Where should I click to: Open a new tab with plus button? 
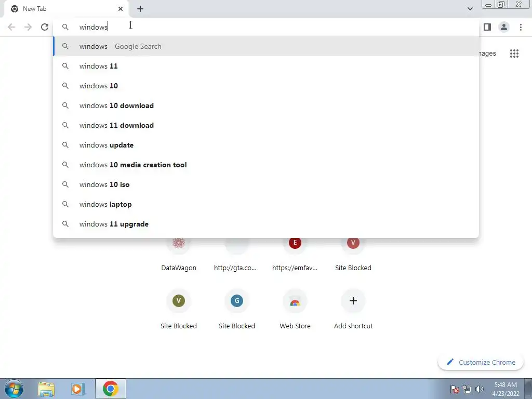tap(140, 9)
